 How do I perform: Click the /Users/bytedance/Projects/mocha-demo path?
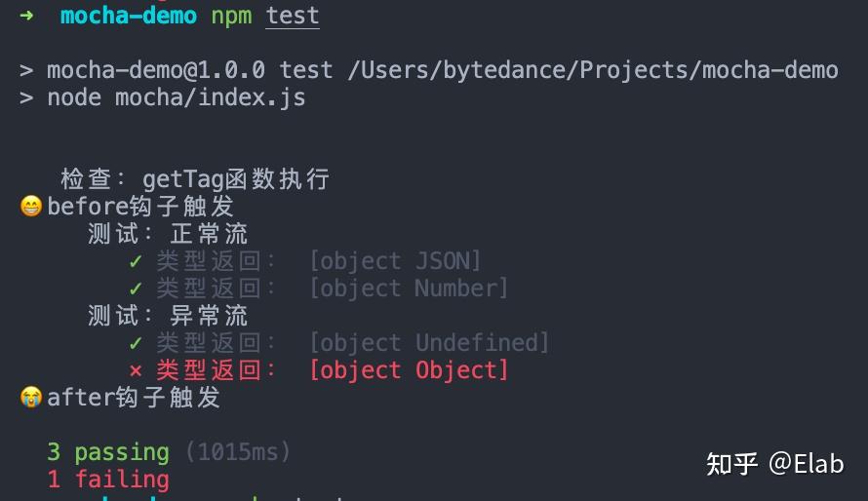coord(590,70)
